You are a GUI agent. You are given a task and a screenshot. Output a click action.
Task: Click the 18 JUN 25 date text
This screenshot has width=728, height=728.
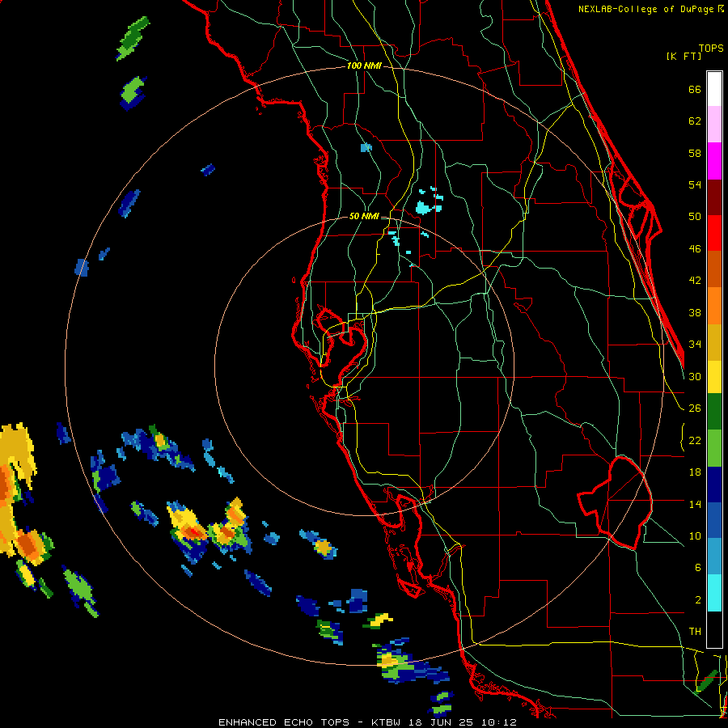click(x=442, y=722)
